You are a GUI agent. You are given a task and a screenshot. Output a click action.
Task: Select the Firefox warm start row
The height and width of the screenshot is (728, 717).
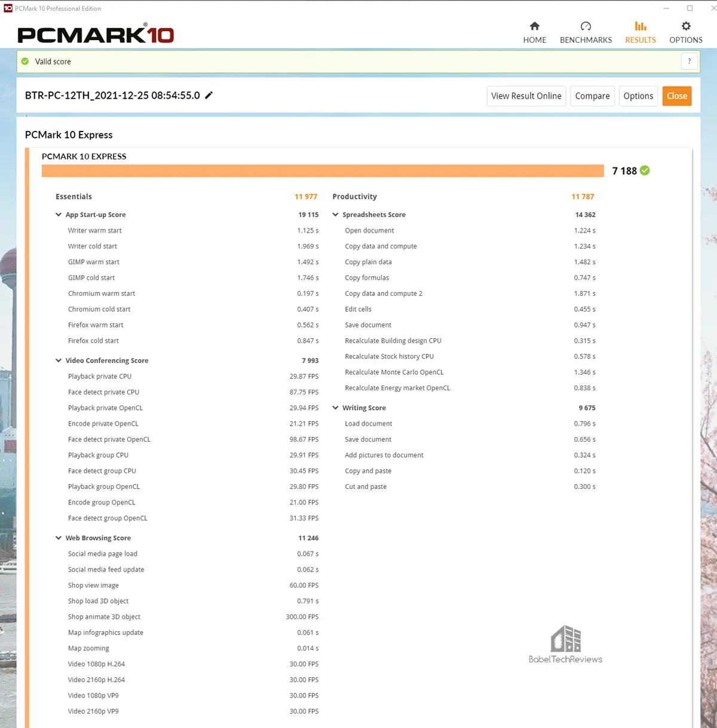[x=193, y=325]
